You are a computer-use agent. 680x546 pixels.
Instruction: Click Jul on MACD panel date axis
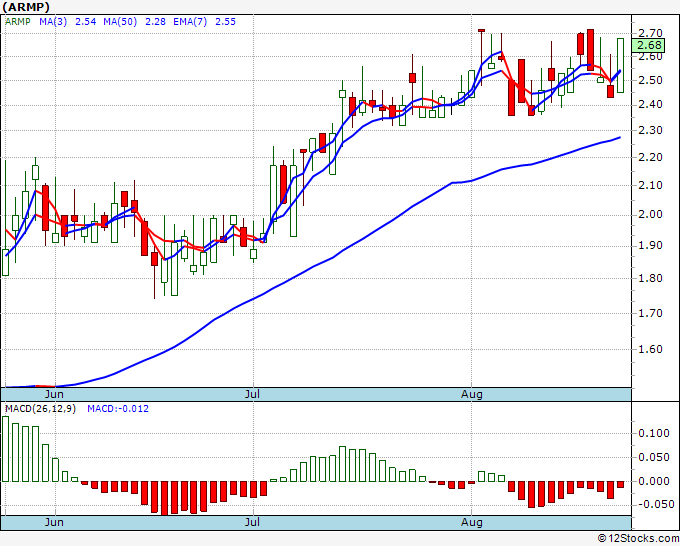click(x=252, y=522)
